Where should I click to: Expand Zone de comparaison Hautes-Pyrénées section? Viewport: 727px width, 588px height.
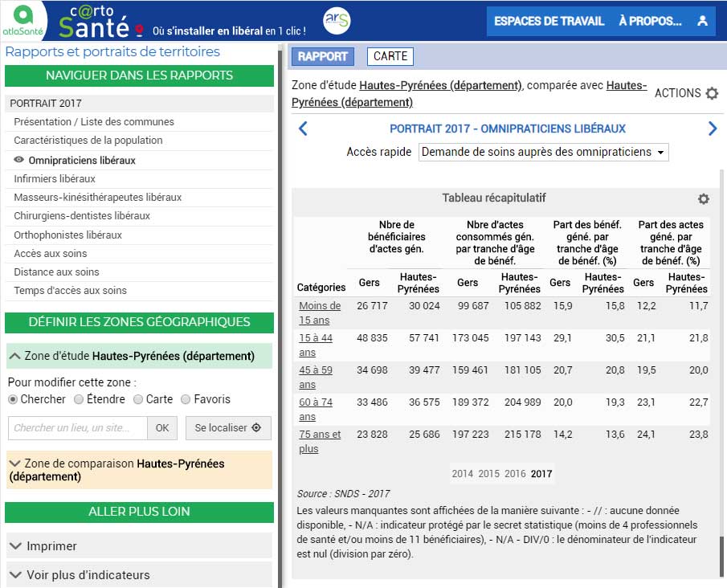139,470
